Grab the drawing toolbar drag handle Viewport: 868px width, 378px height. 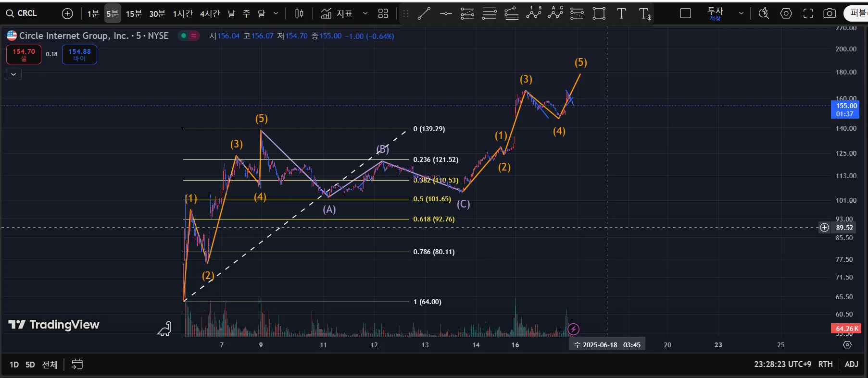coord(406,13)
